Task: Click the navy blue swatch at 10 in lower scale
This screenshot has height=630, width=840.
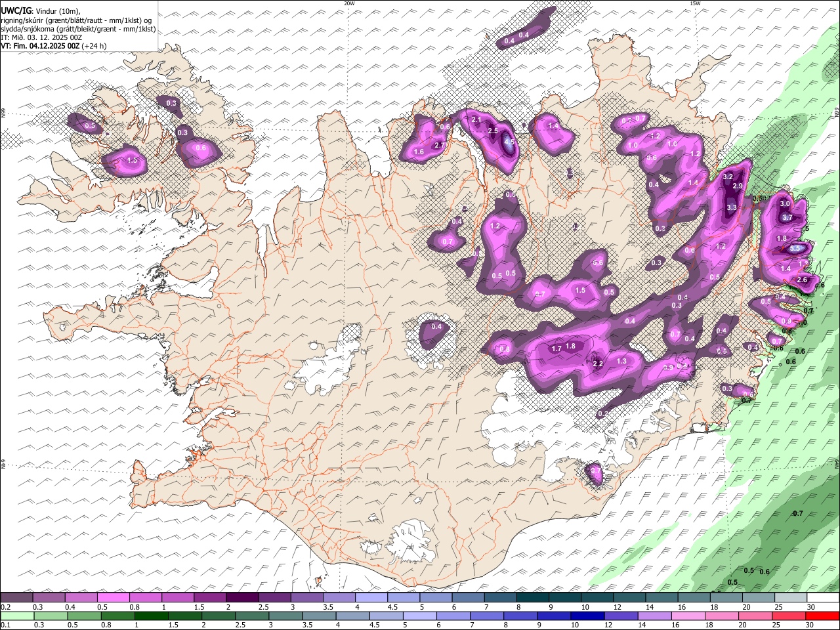Action: [587, 616]
